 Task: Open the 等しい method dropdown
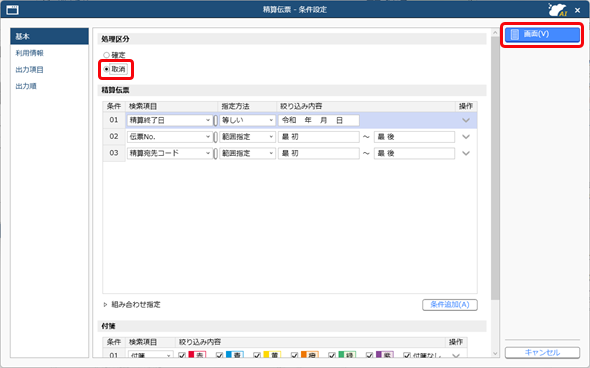click(x=248, y=120)
